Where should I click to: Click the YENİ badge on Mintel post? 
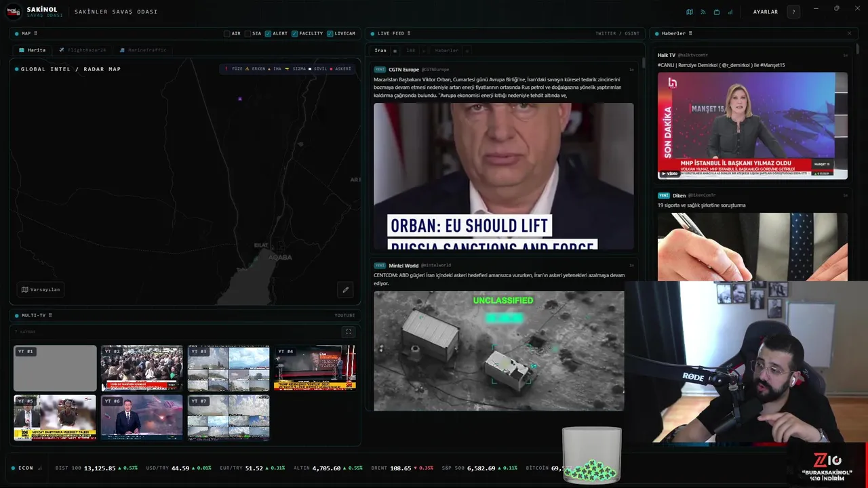380,265
